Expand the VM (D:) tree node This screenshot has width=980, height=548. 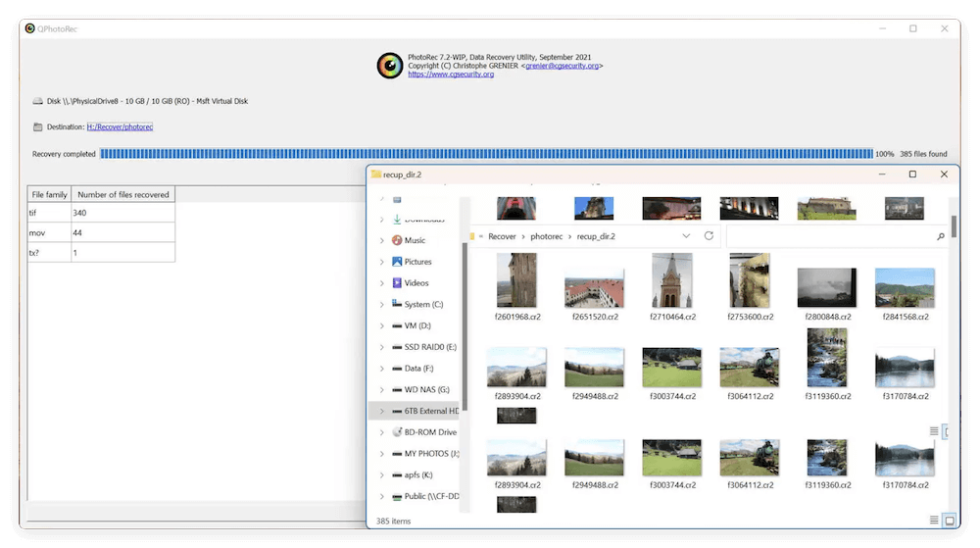[382, 325]
